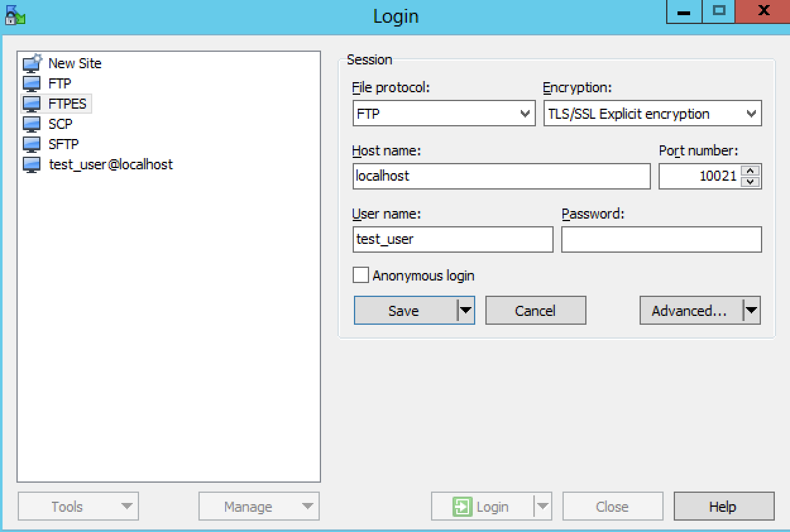Increase port number with up arrow
The height and width of the screenshot is (532, 790).
[750, 171]
